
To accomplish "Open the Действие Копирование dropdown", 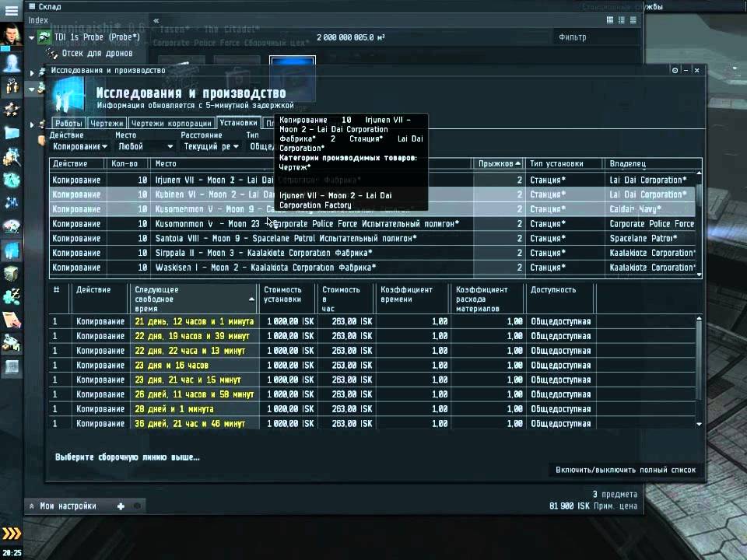I will click(79, 147).
